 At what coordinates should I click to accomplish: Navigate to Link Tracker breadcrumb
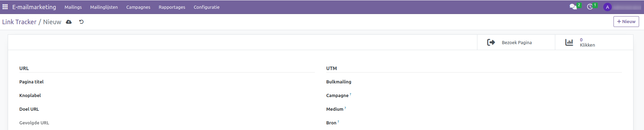(19, 22)
